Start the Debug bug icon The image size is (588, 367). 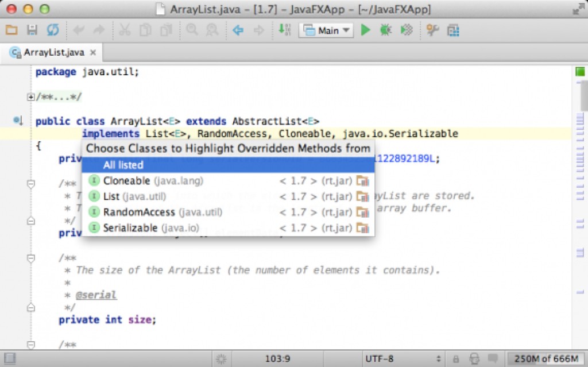pyautogui.click(x=385, y=30)
